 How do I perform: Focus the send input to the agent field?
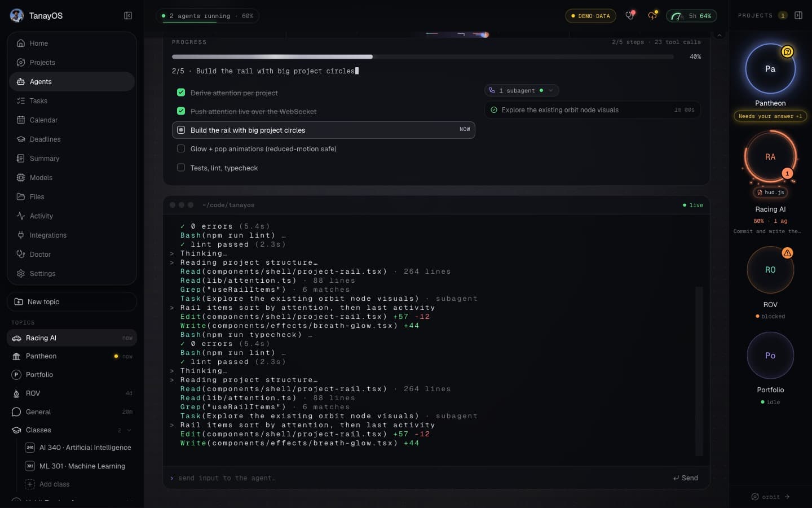(420, 478)
